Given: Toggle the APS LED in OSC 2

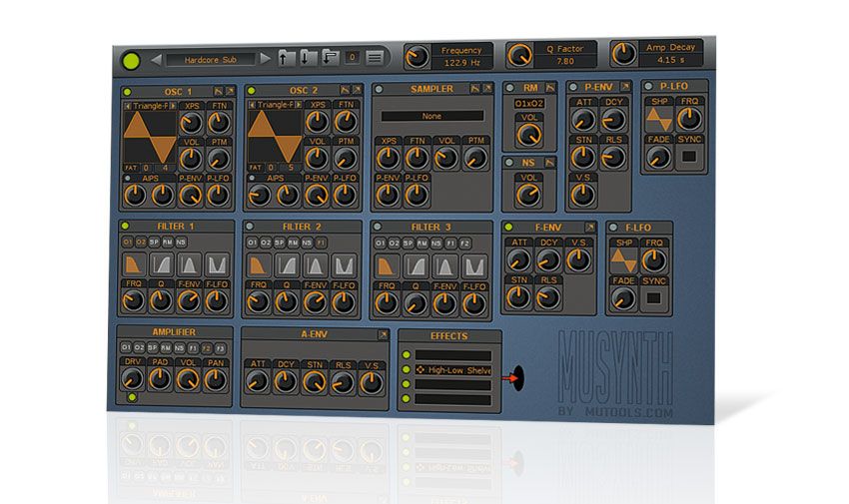Looking at the screenshot, I should click(x=252, y=178).
